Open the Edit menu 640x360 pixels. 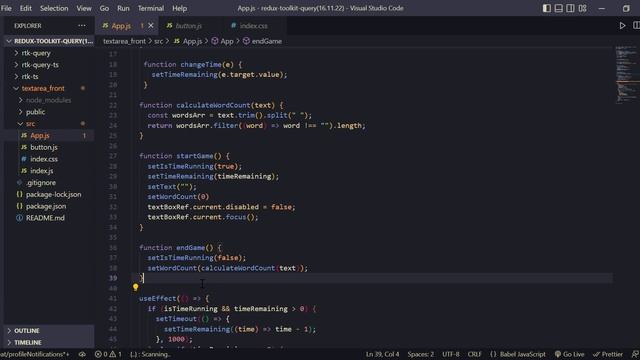[25, 8]
